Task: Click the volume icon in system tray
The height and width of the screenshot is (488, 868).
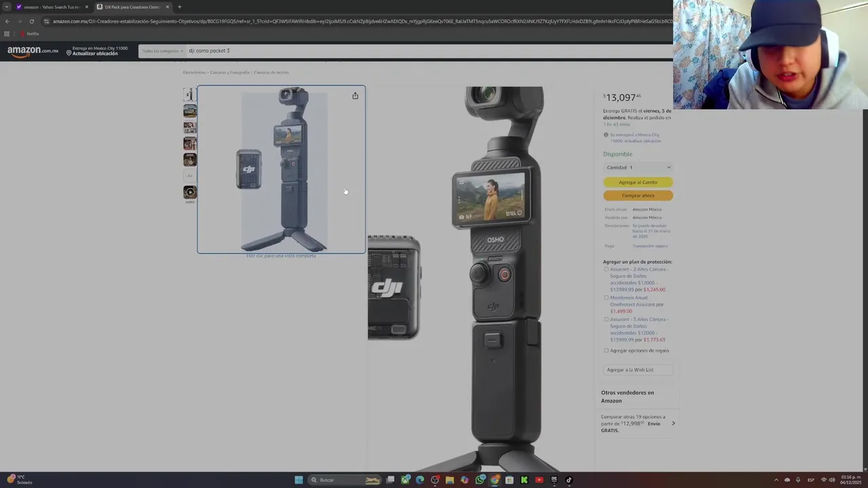Action: [x=832, y=480]
